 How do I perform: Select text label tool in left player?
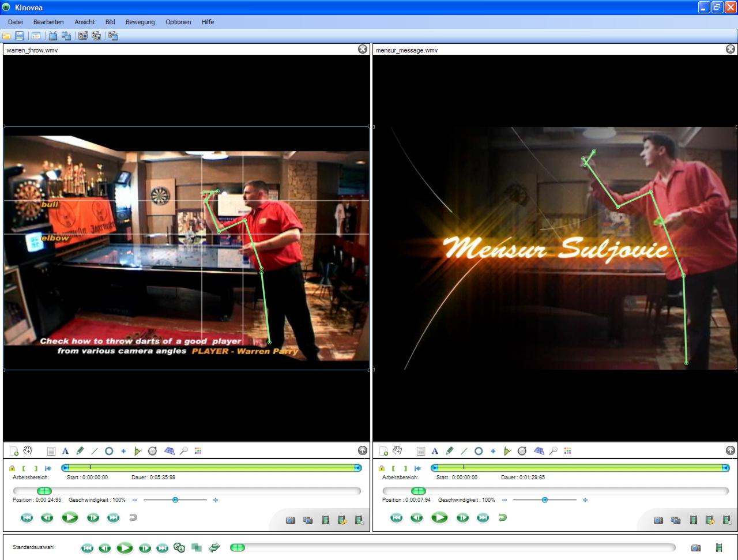65,451
